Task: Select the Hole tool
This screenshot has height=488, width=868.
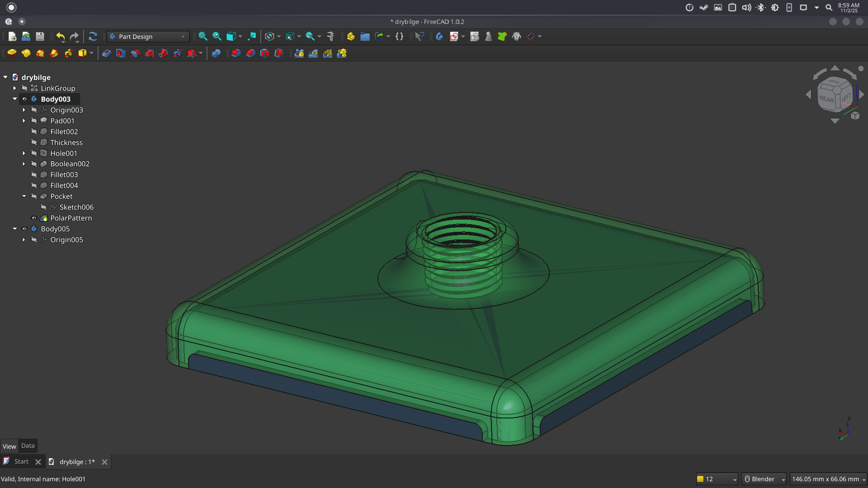Action: [121, 53]
